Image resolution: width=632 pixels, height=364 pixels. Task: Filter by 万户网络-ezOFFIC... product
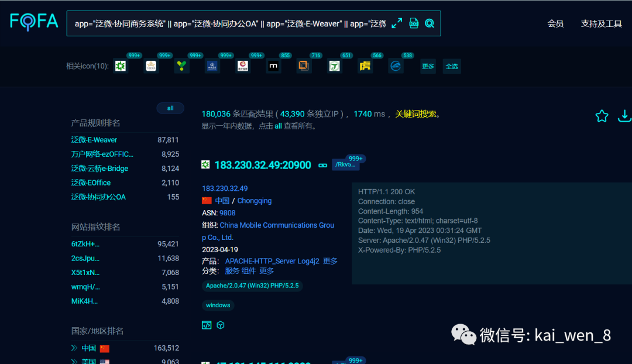click(x=102, y=154)
